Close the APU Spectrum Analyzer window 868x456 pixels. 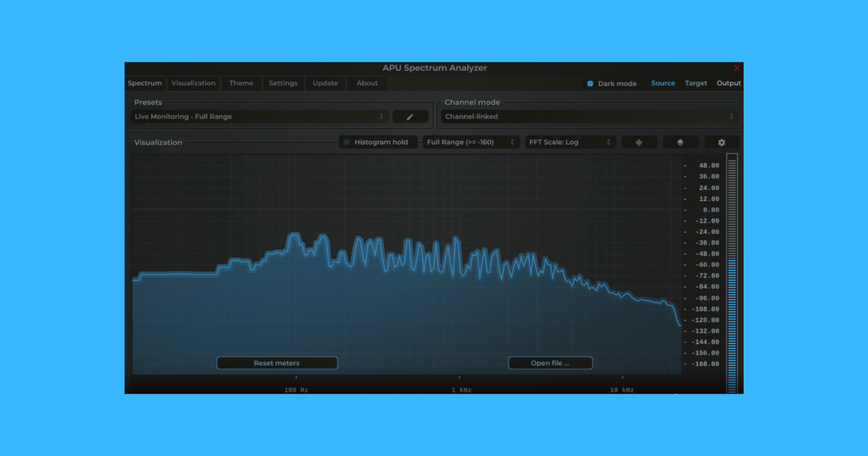click(x=737, y=68)
